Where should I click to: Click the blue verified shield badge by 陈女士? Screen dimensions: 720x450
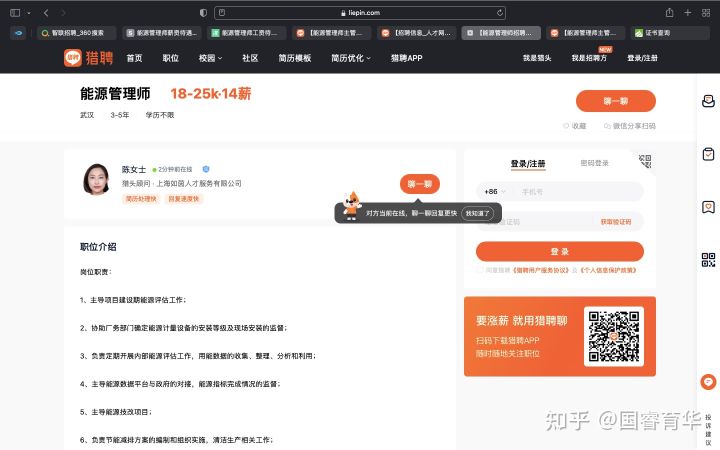(206, 169)
